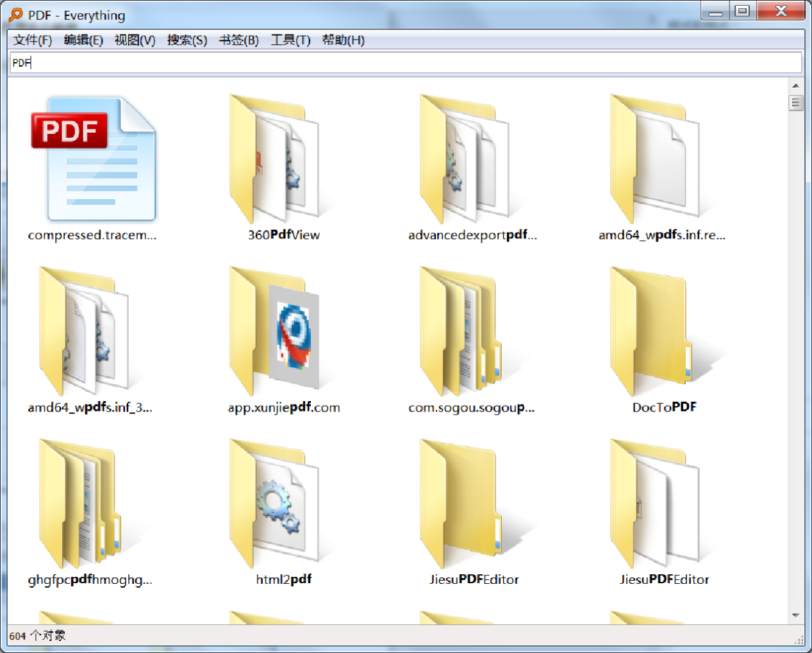Open the 帮助(H) menu
812x653 pixels.
(x=344, y=40)
